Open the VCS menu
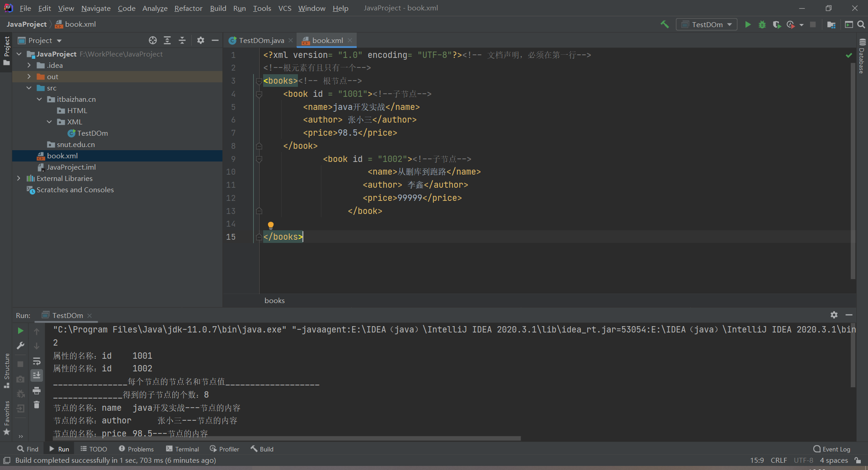The width and height of the screenshot is (868, 470). pos(285,8)
